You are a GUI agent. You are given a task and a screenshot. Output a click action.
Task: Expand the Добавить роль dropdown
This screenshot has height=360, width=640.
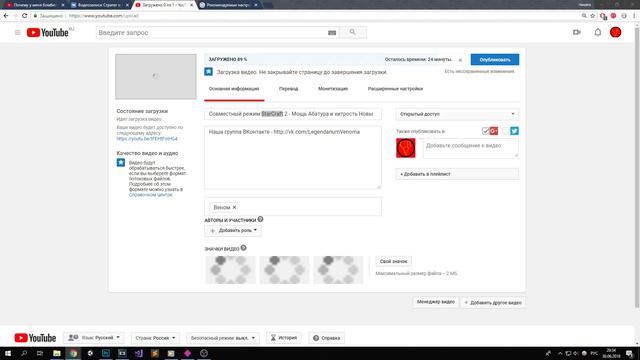click(x=233, y=231)
